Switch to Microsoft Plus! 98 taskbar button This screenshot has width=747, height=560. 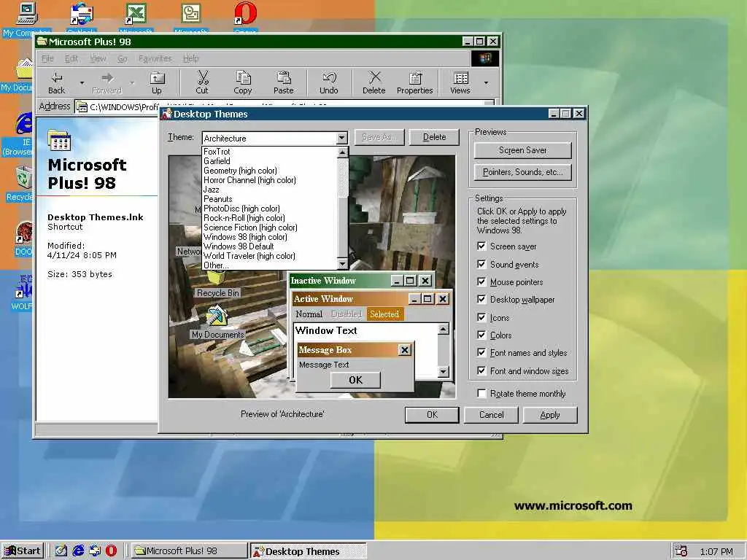(x=189, y=551)
